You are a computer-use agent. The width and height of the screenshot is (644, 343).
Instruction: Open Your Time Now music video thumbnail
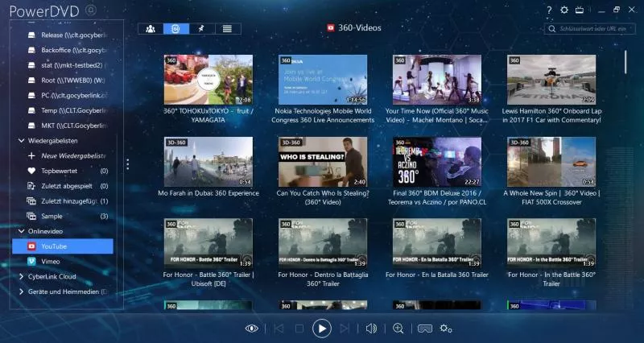pos(437,80)
